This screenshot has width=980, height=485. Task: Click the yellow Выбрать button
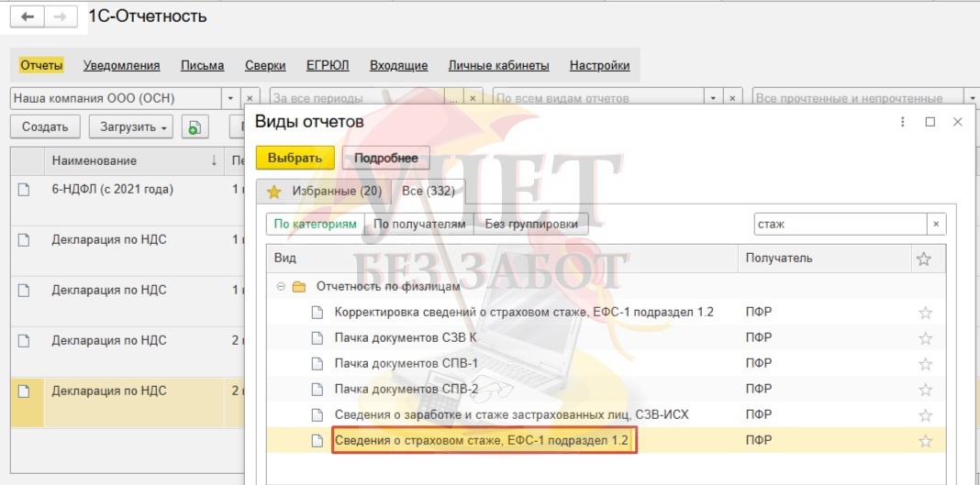[295, 158]
